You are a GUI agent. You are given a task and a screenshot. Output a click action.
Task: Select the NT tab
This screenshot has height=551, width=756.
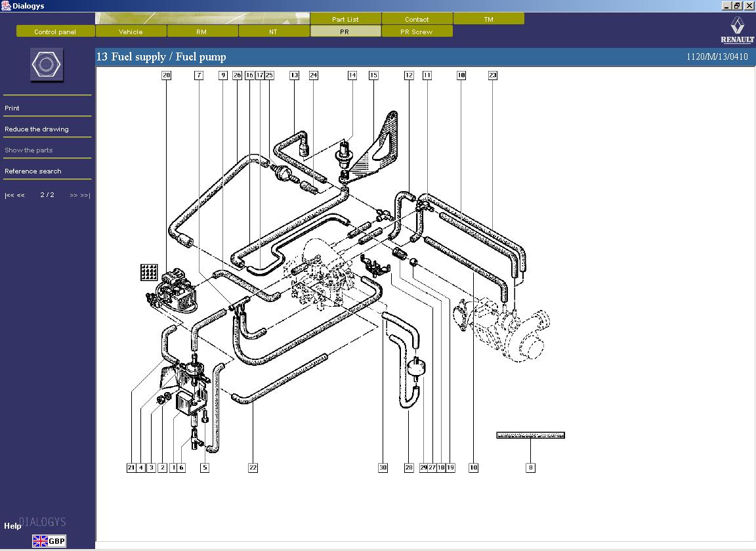pyautogui.click(x=274, y=32)
